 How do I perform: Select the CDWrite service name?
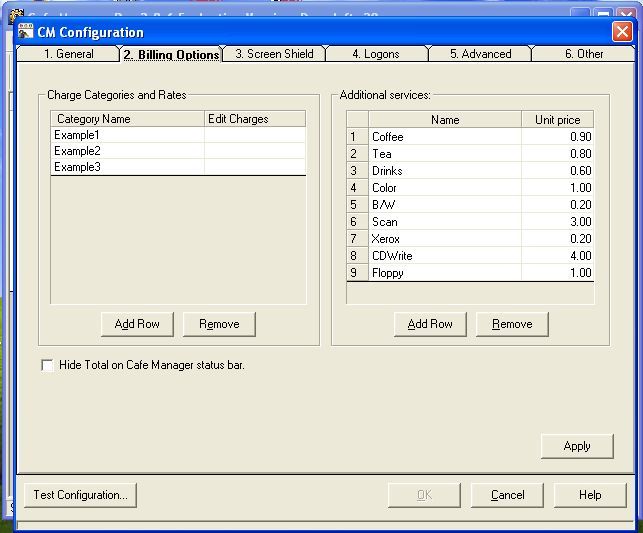[x=445, y=256]
